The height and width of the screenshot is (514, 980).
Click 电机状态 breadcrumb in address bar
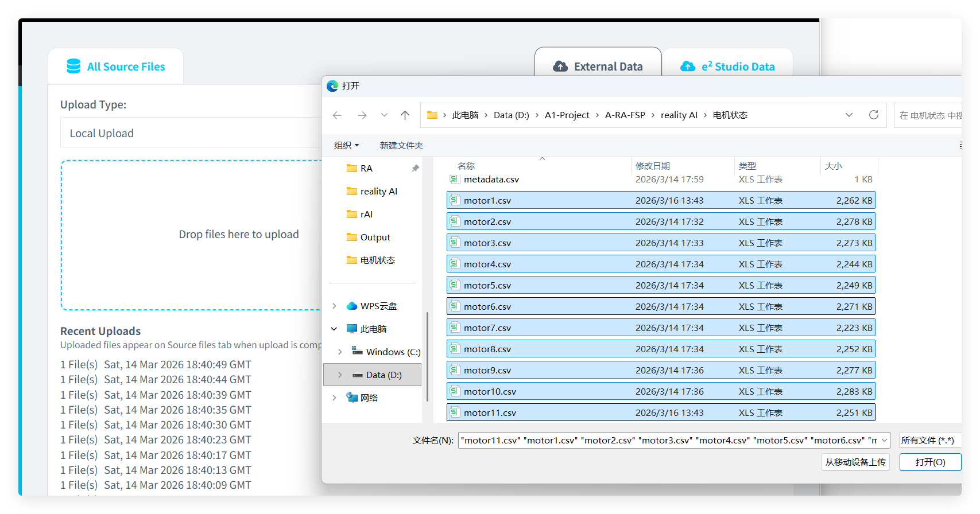730,115
